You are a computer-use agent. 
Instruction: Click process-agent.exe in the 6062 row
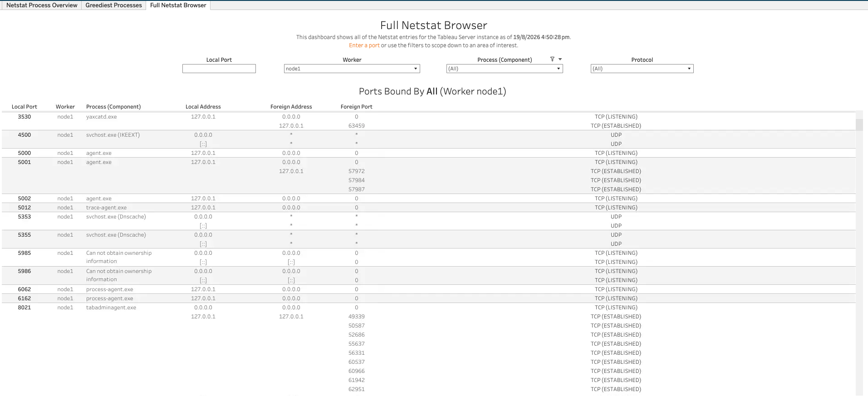pyautogui.click(x=110, y=289)
